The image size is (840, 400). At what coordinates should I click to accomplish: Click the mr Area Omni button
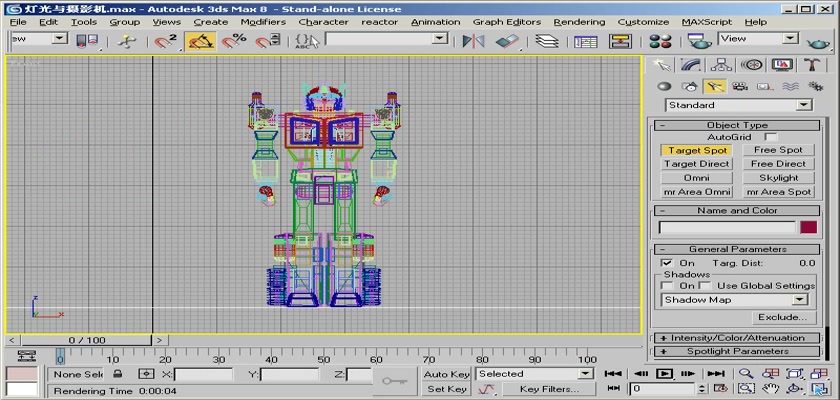[x=697, y=192]
